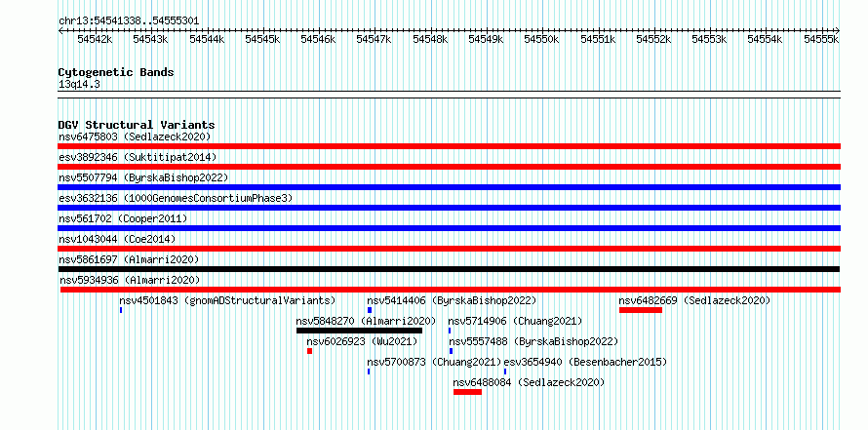
Task: Select the black bar for nsv5861697
Action: click(449, 269)
